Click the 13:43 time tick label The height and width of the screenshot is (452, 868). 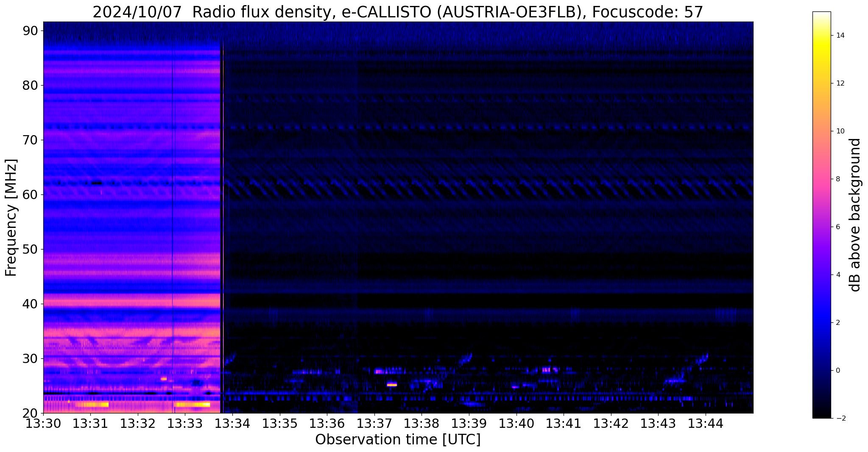click(x=658, y=423)
